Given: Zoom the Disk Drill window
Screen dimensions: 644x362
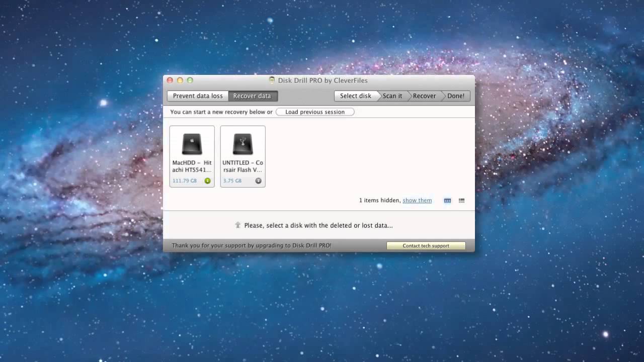Looking at the screenshot, I should 190,80.
